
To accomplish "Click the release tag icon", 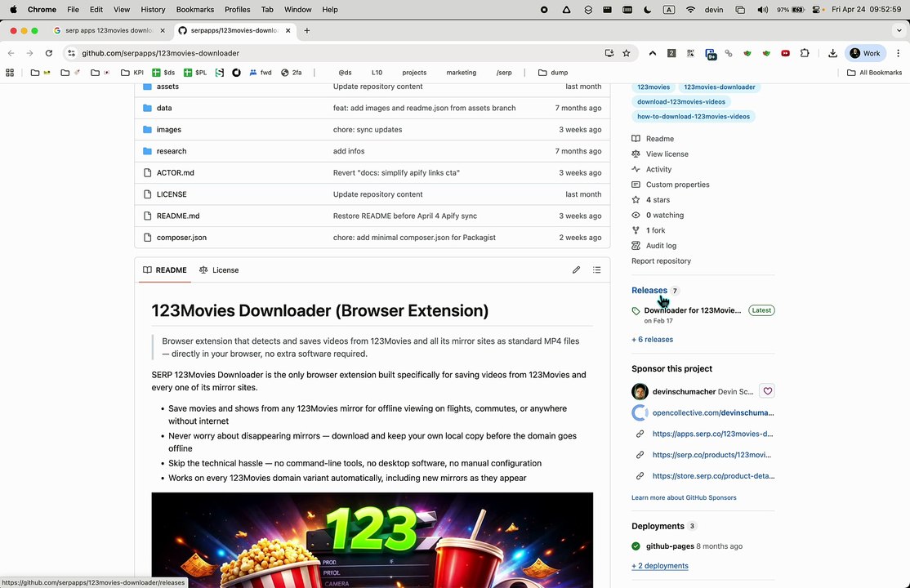I will click(x=636, y=311).
